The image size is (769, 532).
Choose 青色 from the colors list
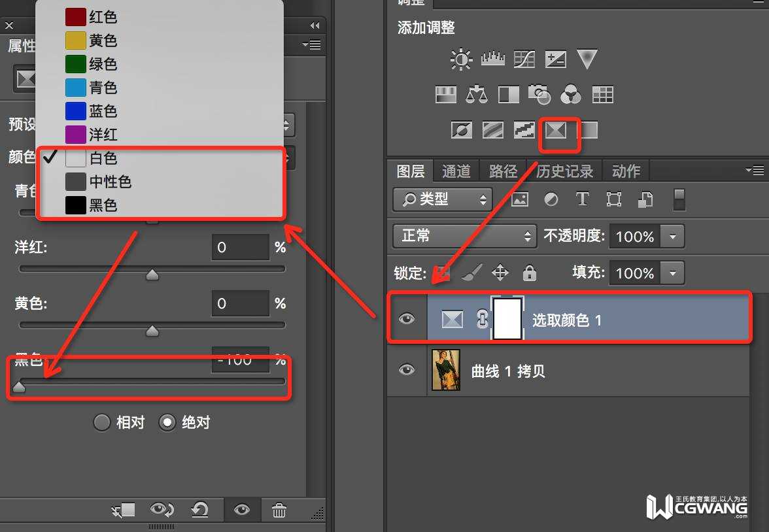[160, 88]
